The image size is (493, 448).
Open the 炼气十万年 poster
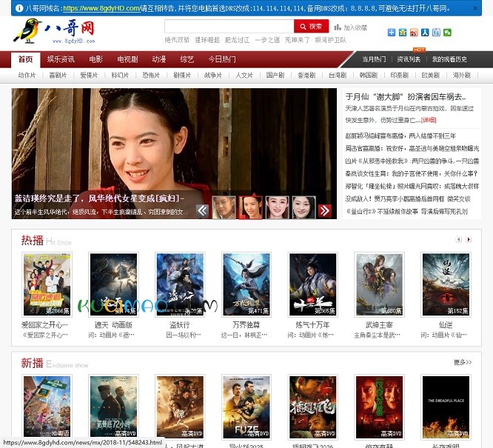pyautogui.click(x=313, y=284)
